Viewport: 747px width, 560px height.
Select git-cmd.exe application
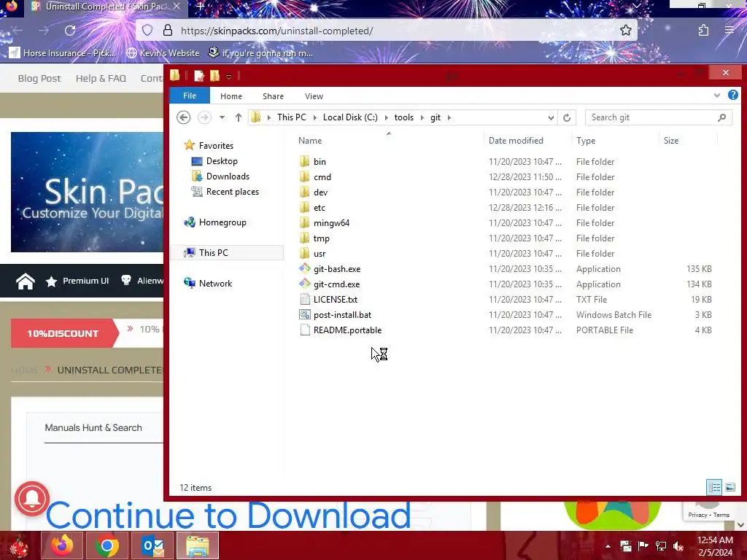(x=336, y=284)
